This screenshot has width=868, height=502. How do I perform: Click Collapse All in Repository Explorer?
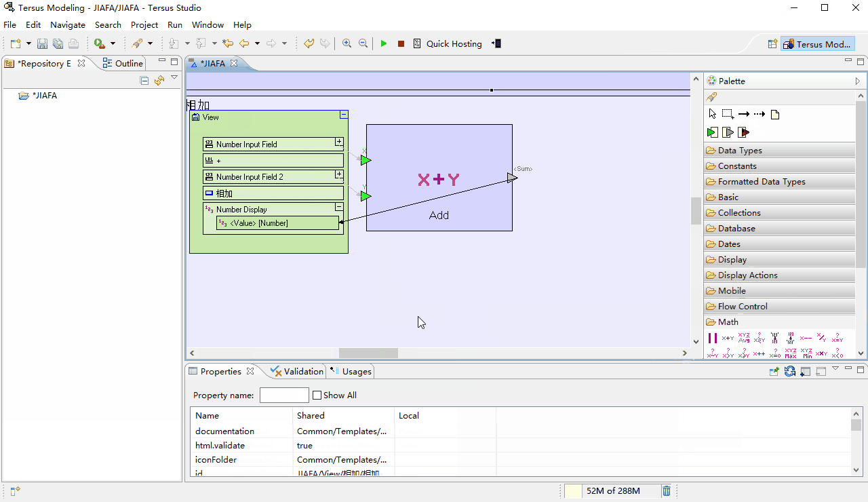coord(144,81)
